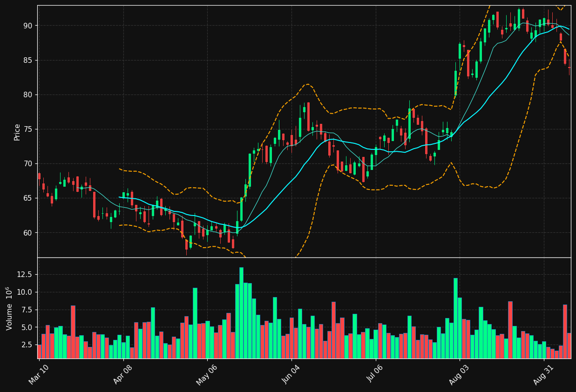
Task: Click the Aug 03 date label
Action: pyautogui.click(x=460, y=374)
